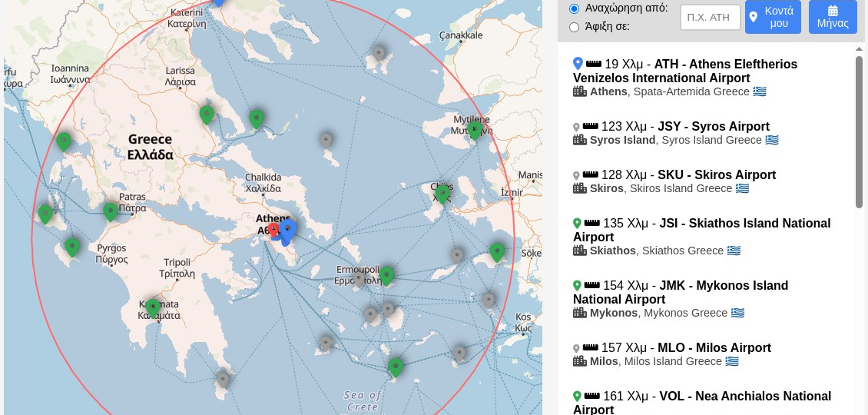
Task: Select green Nea Anchialos marker near Volos
Action: [x=207, y=115]
